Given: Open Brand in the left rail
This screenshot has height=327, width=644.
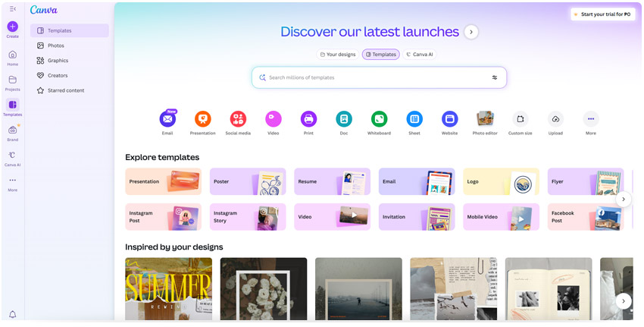Looking at the screenshot, I should 12,134.
